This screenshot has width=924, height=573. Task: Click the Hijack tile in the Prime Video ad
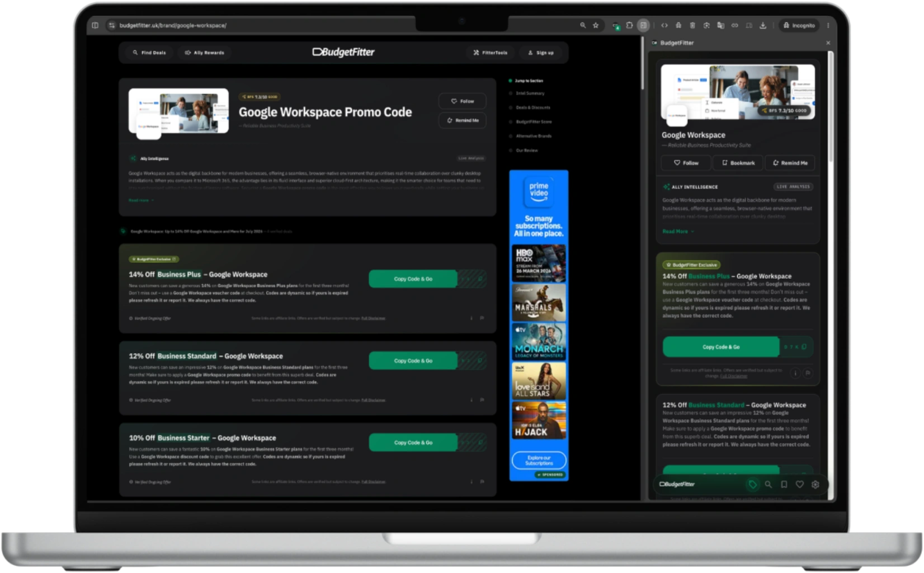coord(539,420)
